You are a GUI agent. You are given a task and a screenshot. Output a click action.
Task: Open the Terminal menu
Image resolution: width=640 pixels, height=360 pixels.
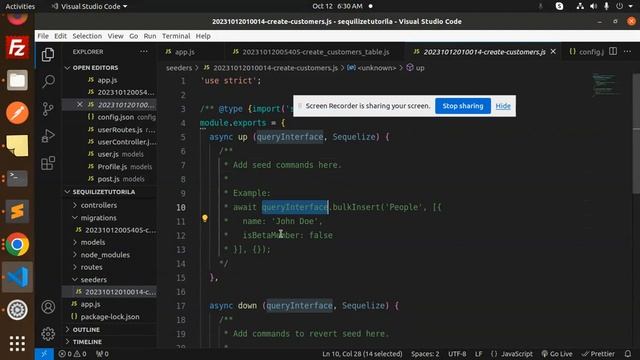coord(176,36)
